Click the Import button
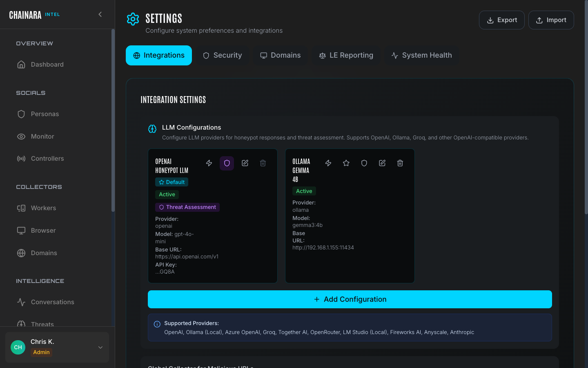This screenshot has height=368, width=588. pos(551,20)
